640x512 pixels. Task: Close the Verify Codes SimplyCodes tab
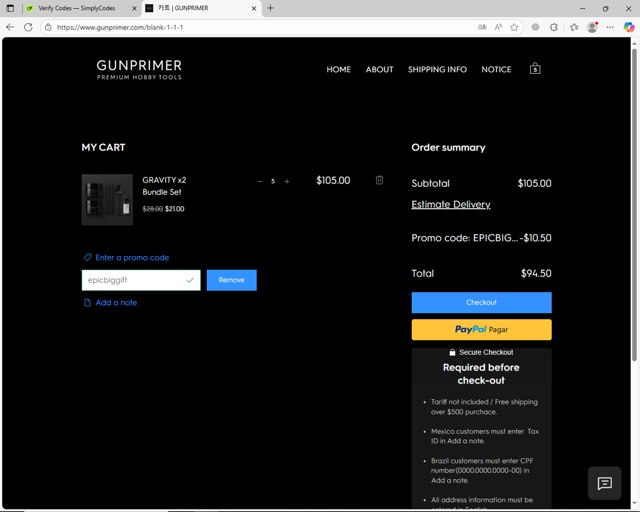coord(134,8)
